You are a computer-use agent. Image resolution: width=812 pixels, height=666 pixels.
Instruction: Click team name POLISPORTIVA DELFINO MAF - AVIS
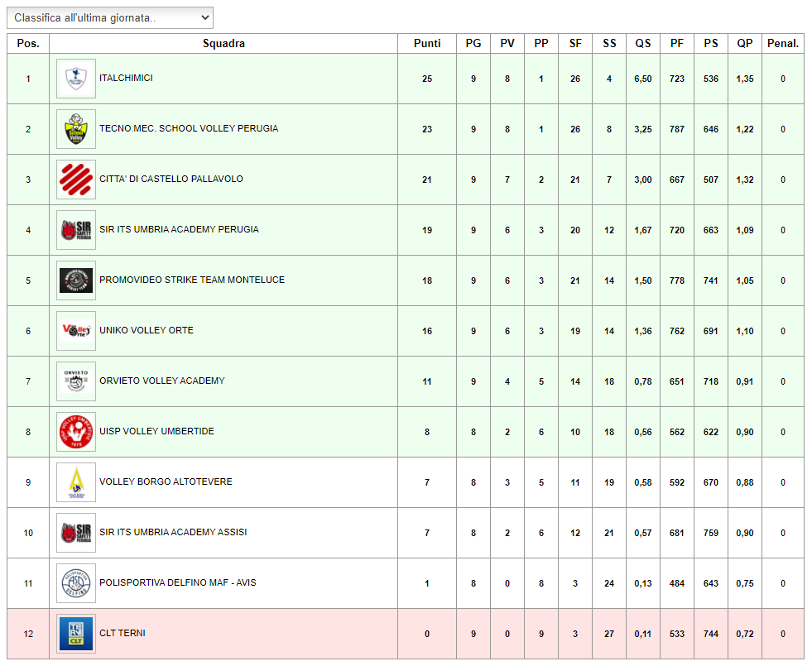click(178, 583)
